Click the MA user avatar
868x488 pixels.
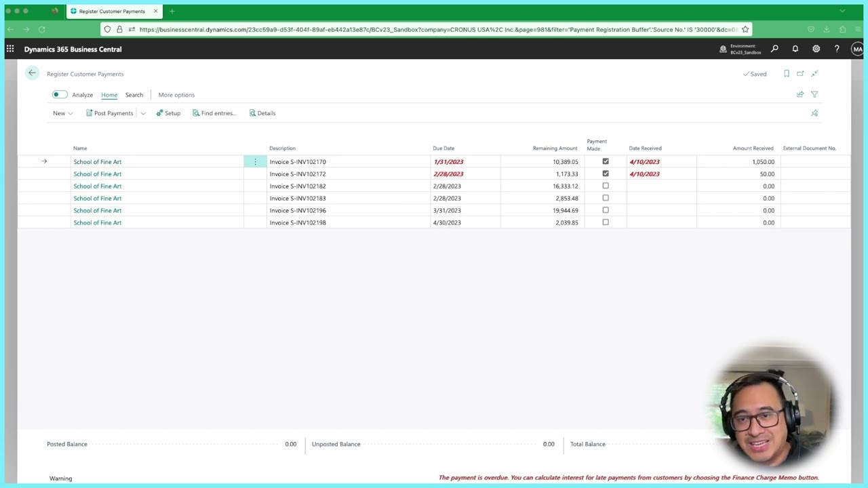tap(858, 49)
